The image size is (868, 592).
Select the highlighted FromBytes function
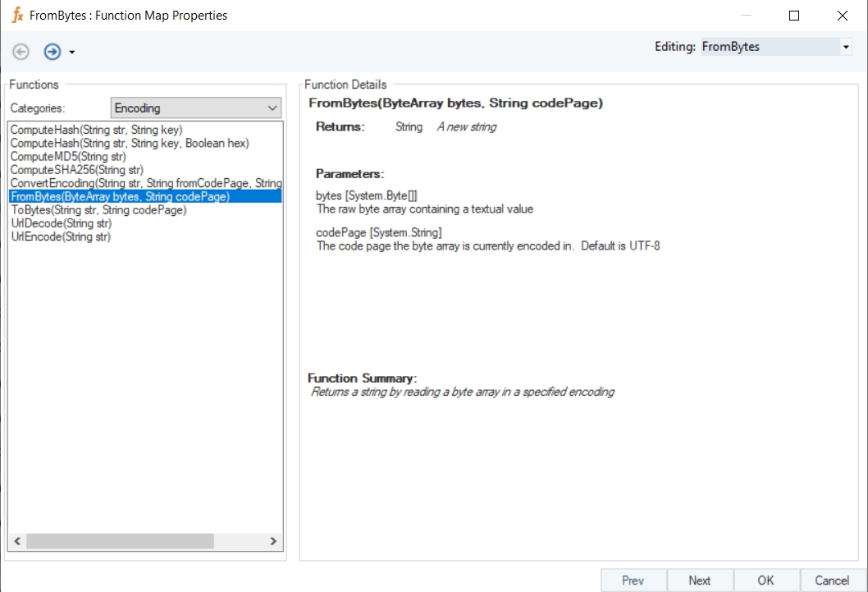pyautogui.click(x=120, y=196)
